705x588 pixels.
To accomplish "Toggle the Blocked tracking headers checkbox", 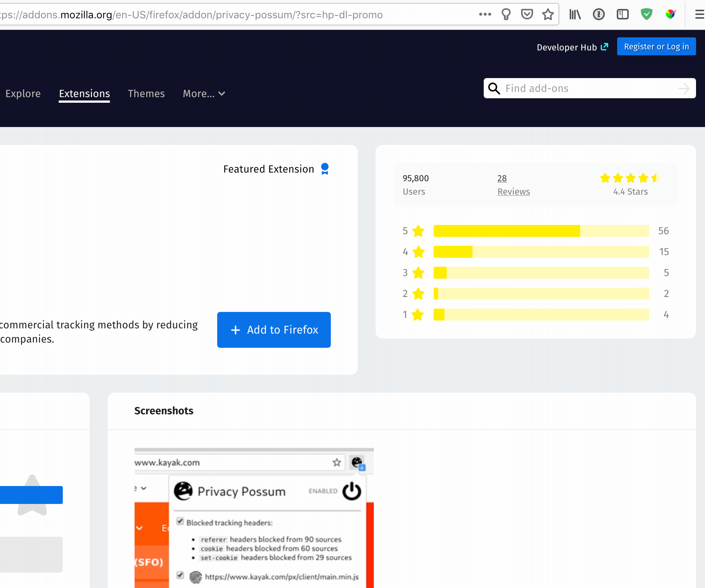I will 180,522.
